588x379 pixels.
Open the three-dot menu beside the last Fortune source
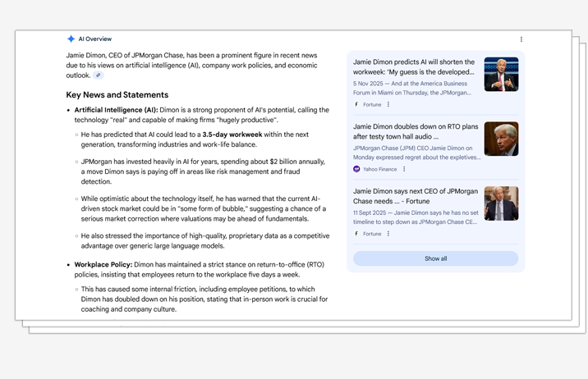click(388, 234)
